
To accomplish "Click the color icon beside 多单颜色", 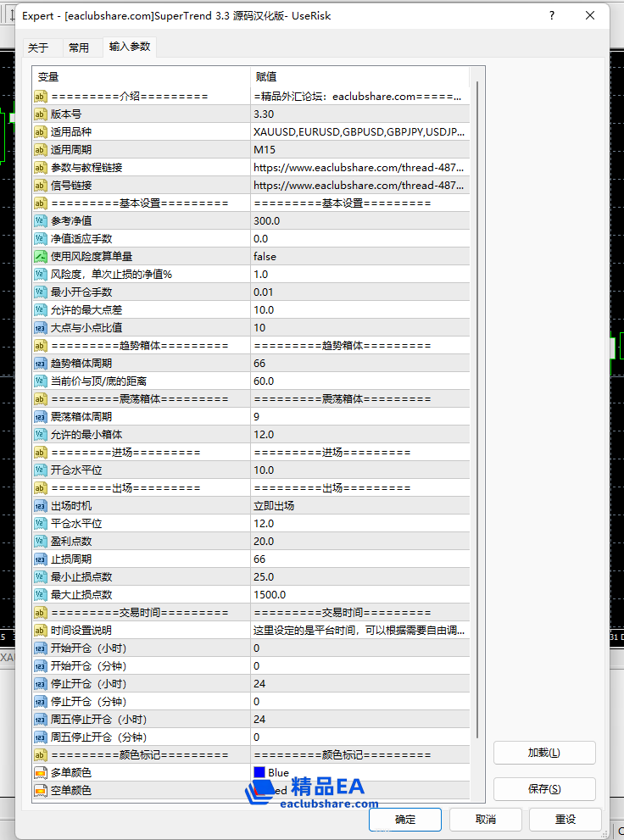I will coord(41,772).
